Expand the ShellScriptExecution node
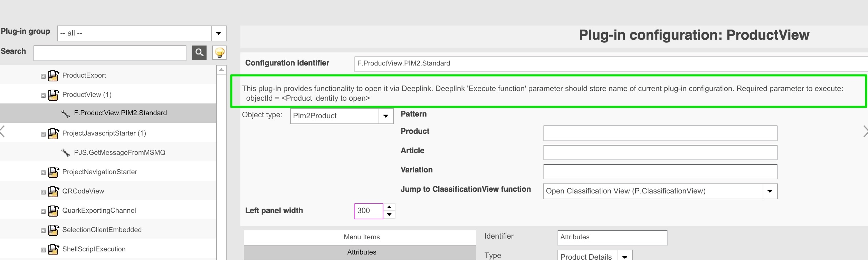This screenshot has height=260, width=868. 43,250
